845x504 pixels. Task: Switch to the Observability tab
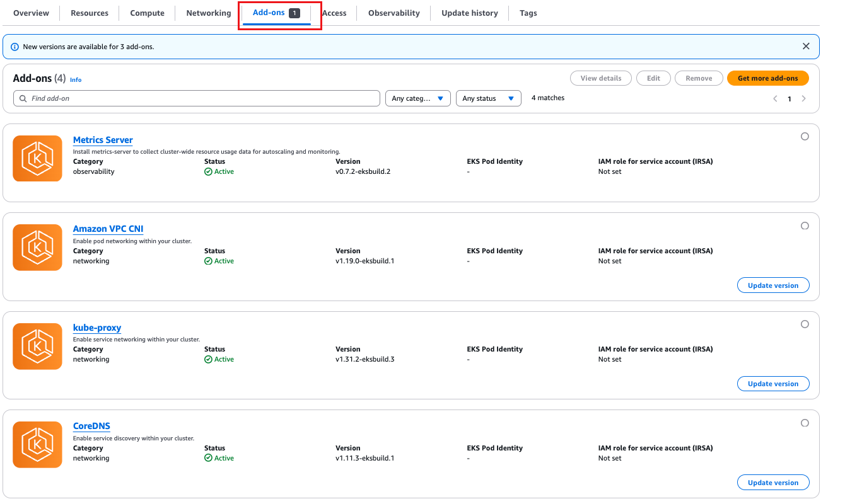394,13
